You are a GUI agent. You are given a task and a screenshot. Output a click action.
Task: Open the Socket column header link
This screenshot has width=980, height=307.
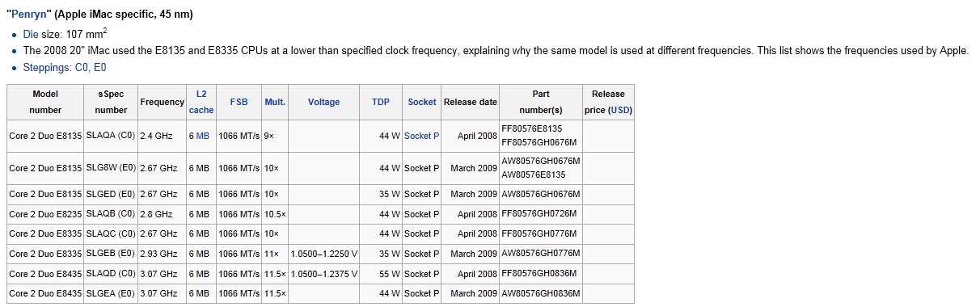click(x=422, y=102)
